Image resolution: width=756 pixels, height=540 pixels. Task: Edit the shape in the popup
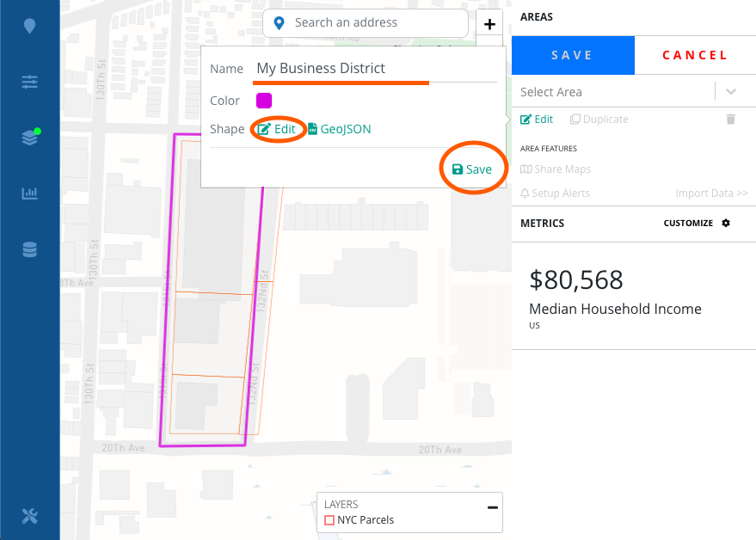(x=276, y=129)
